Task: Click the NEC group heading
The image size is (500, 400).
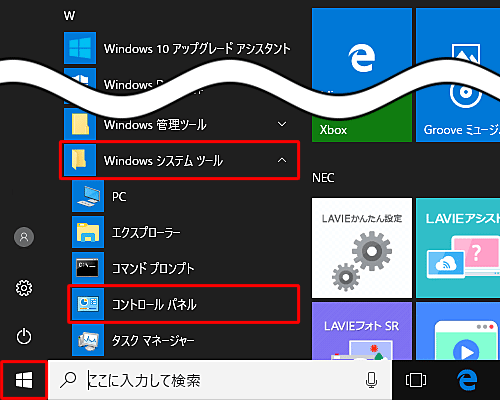Action: point(323,178)
